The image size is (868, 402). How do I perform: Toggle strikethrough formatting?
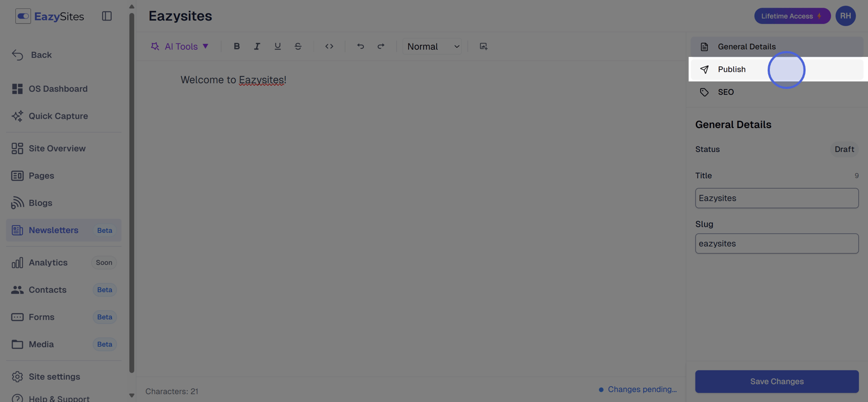click(x=298, y=47)
